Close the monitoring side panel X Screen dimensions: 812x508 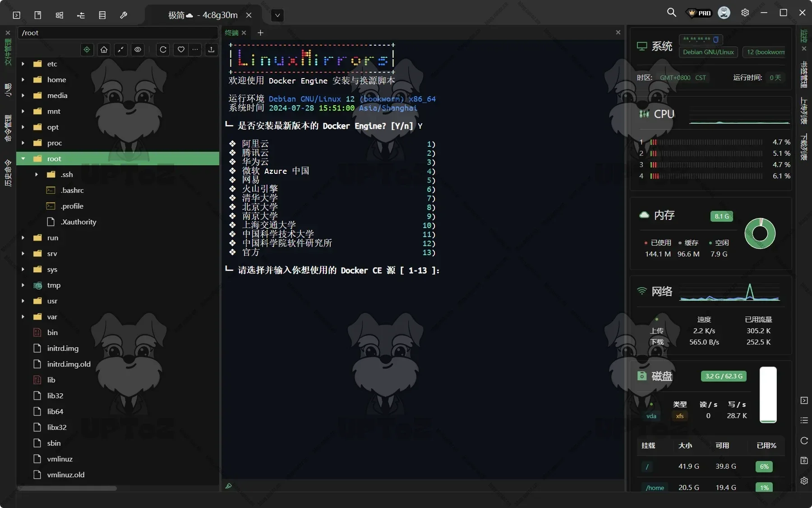[804, 49]
